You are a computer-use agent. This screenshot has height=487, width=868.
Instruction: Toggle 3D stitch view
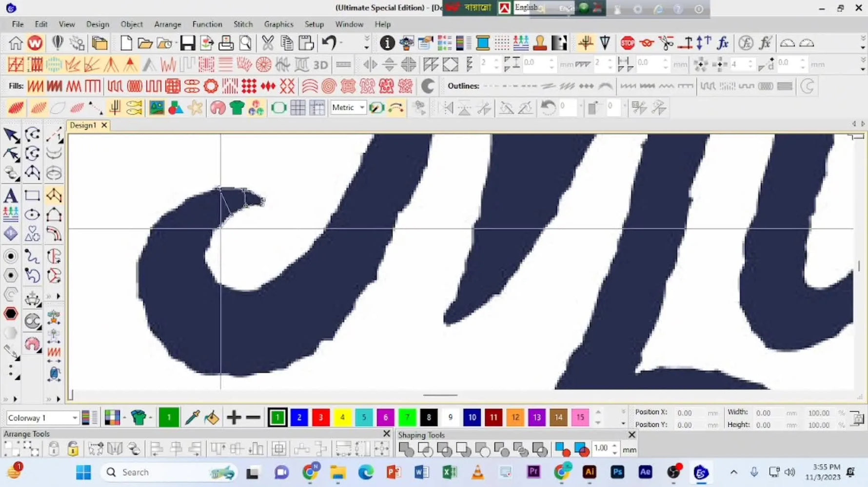[320, 64]
